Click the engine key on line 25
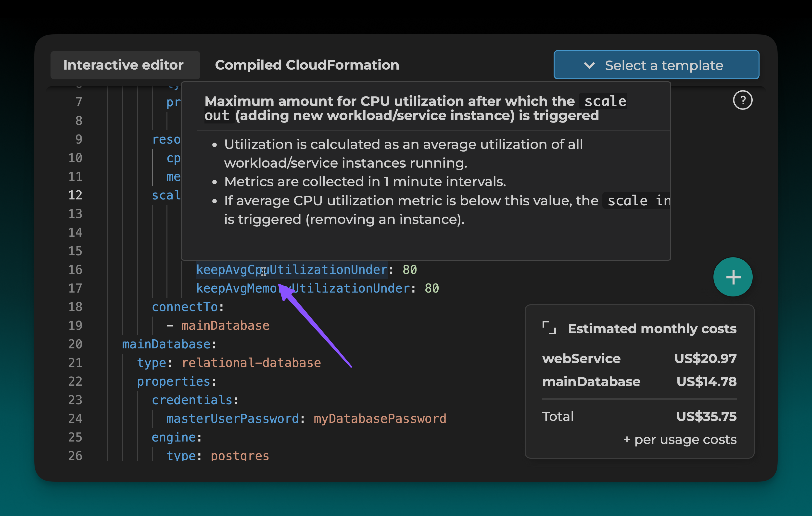Viewport: 812px width, 516px height. [174, 437]
